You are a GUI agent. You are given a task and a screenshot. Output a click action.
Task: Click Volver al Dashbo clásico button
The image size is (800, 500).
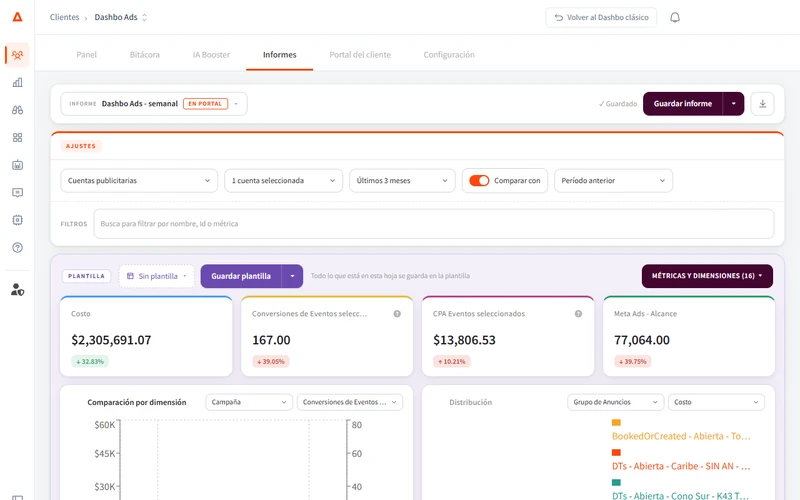(601, 17)
